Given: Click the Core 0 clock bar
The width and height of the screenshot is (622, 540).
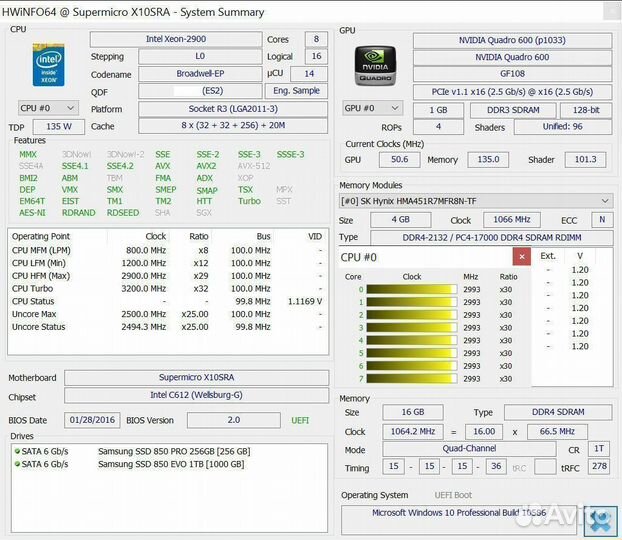Looking at the screenshot, I should click(411, 289).
